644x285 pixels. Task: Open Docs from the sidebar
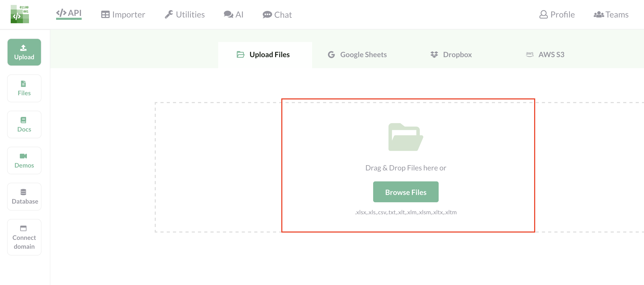[x=24, y=124]
